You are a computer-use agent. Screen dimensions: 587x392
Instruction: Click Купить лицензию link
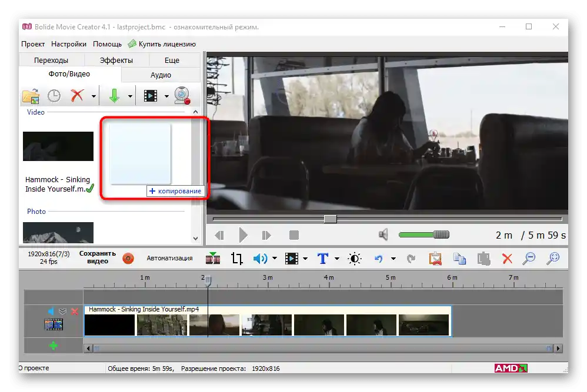pyautogui.click(x=162, y=44)
